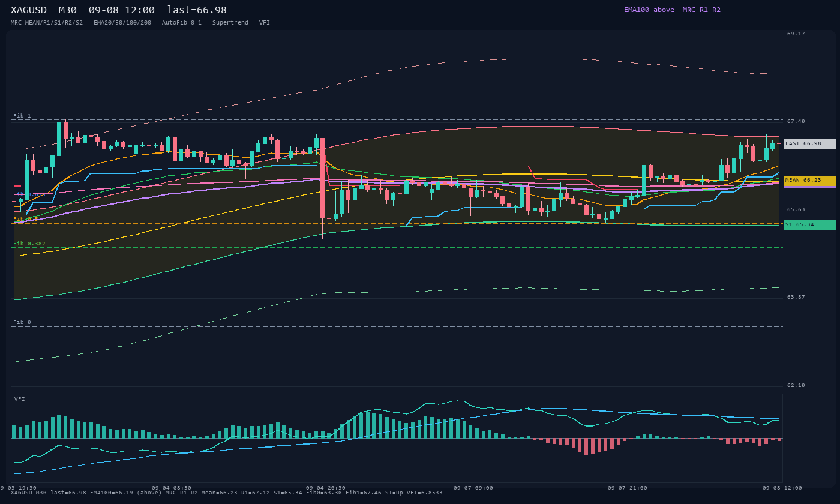
Task: Click the M30 timeframe in the title
Action: tap(67, 10)
